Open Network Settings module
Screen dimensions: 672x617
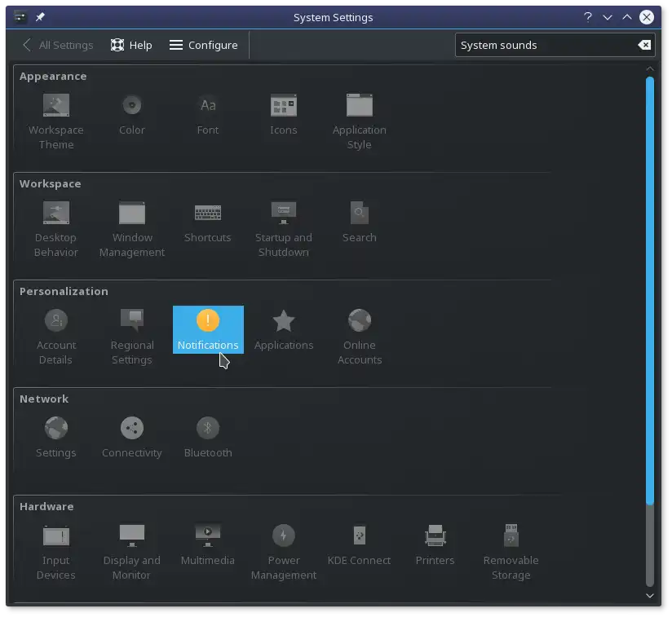pyautogui.click(x=56, y=437)
